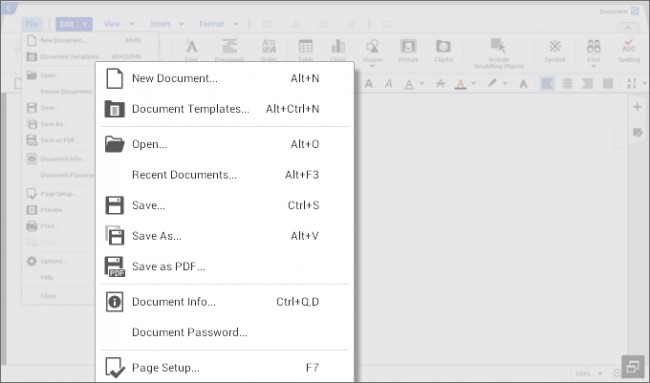This screenshot has height=383, width=650.
Task: Toggle italic text formatting
Action: pos(388,84)
